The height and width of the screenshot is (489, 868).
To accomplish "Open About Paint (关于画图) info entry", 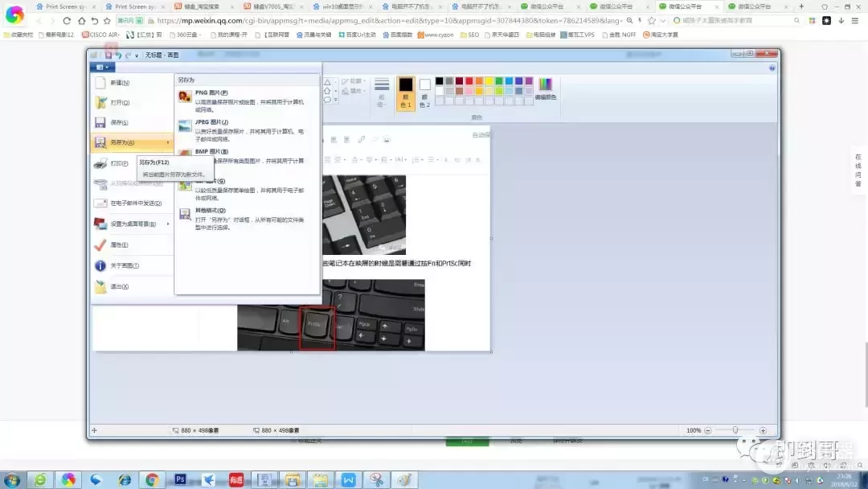I will pos(124,265).
